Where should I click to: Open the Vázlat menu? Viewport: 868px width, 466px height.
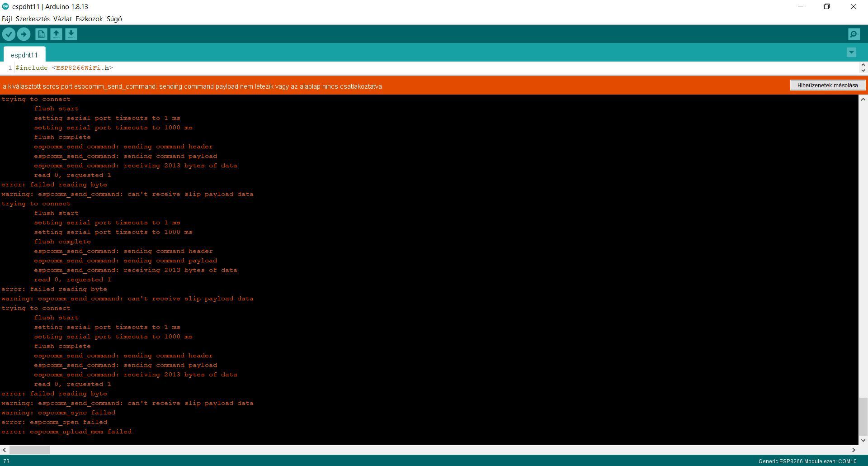click(62, 19)
